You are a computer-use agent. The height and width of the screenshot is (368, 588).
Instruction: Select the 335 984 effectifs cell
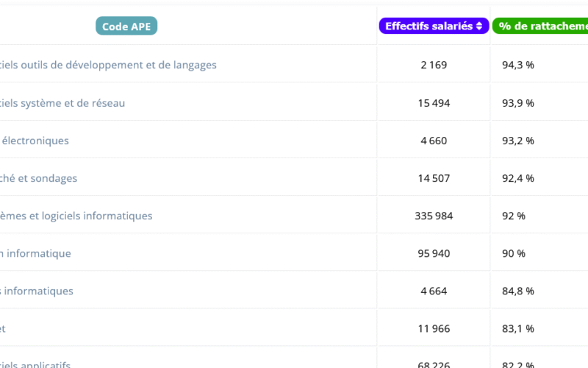[434, 216]
